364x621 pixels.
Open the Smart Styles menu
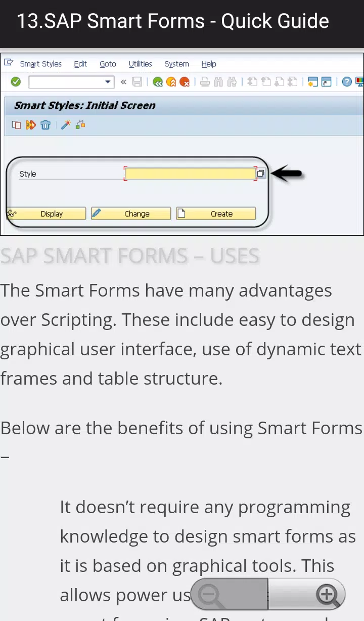pyautogui.click(x=41, y=64)
